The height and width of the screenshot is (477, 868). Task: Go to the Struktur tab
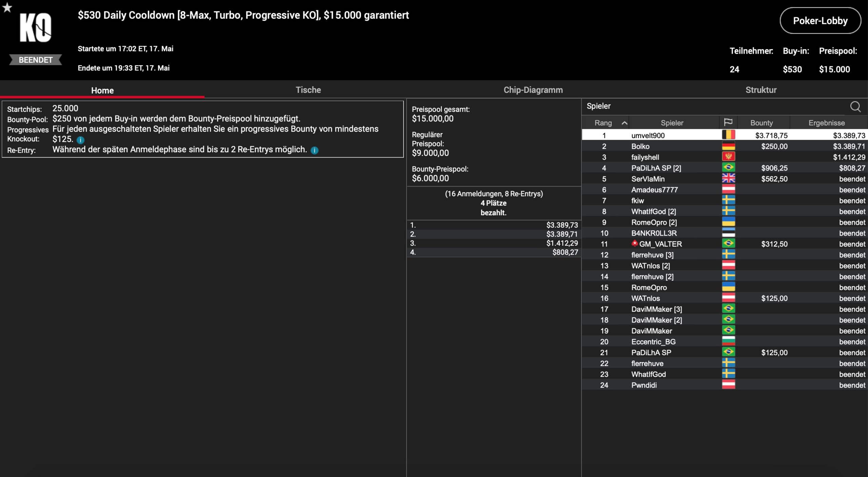(761, 90)
